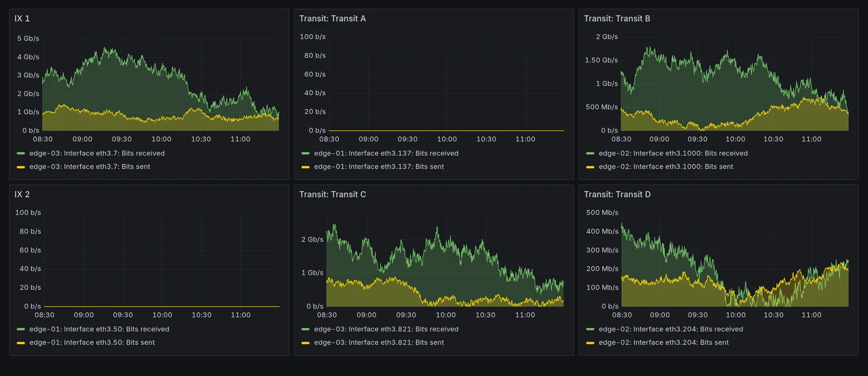
Task: Click green swatch for eth3.1000 Bits received
Action: point(591,154)
